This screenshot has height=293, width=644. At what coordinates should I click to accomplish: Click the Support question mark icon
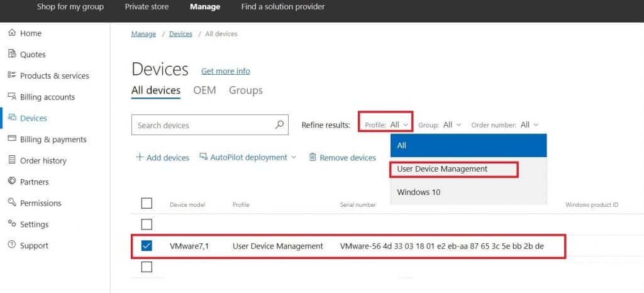click(12, 245)
